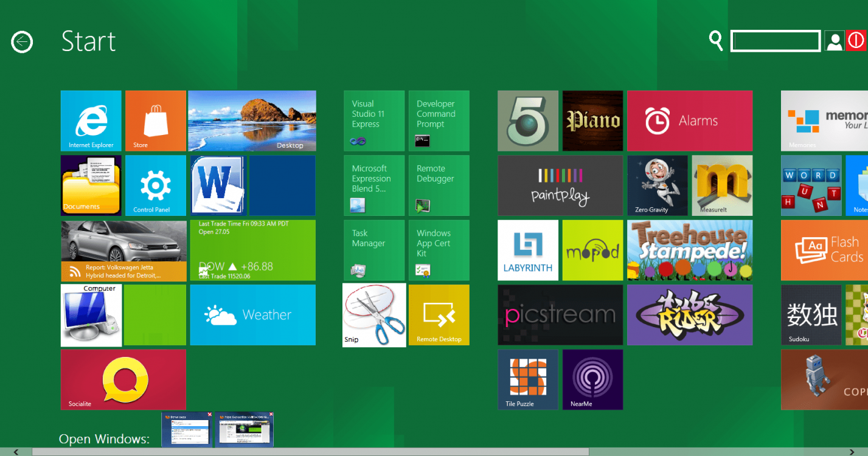The height and width of the screenshot is (456, 868).
Task: Open the Store tile
Action: pyautogui.click(x=156, y=121)
